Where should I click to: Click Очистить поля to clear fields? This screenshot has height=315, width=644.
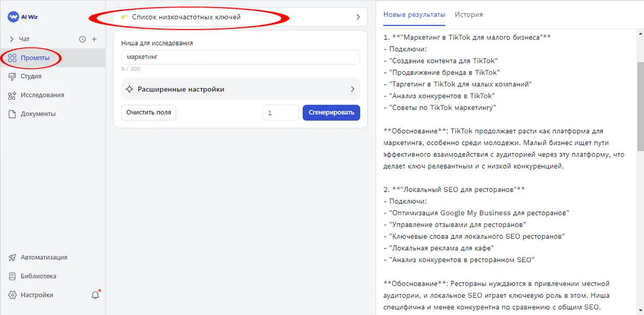click(148, 112)
